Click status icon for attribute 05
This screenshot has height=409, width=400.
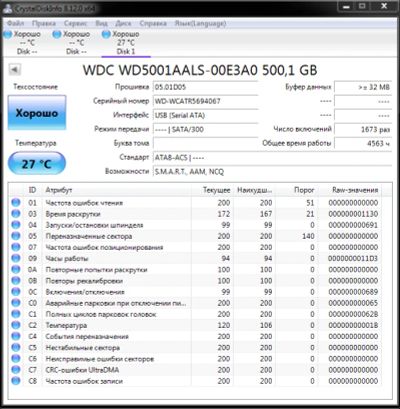[16, 236]
